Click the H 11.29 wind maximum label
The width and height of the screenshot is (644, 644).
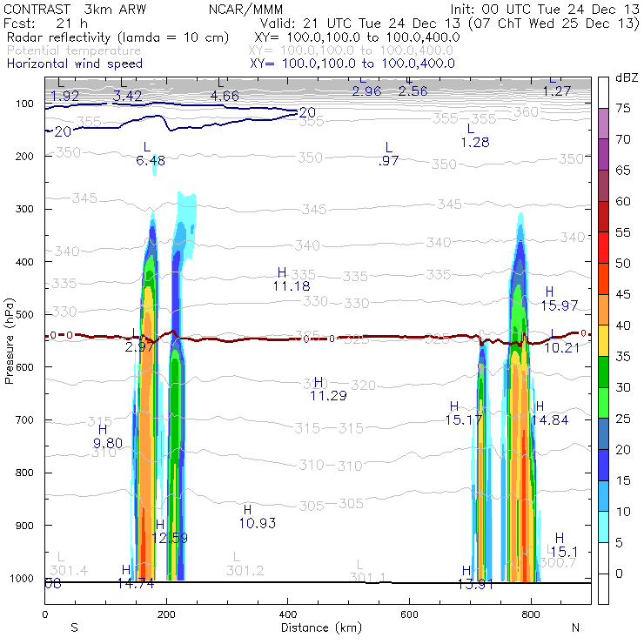(x=328, y=389)
